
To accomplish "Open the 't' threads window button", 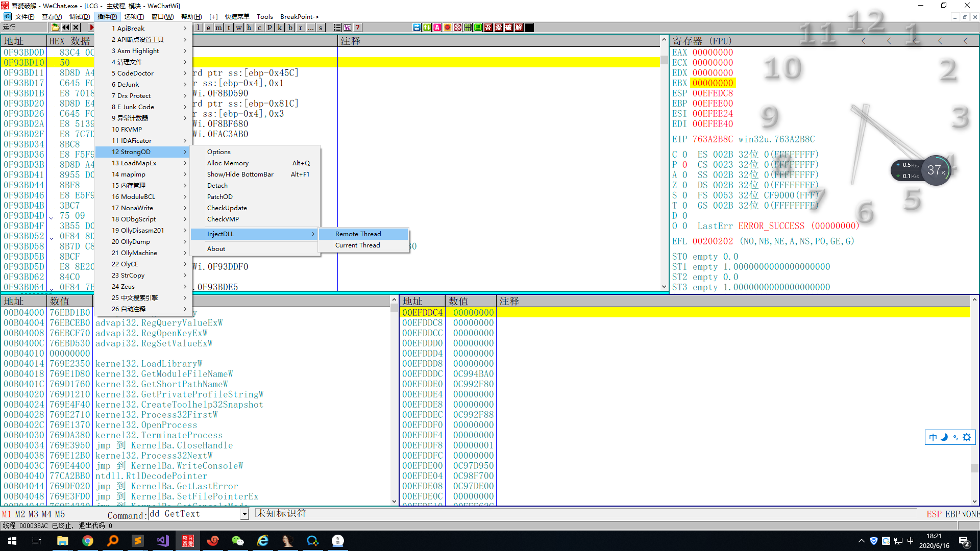I will [229, 28].
